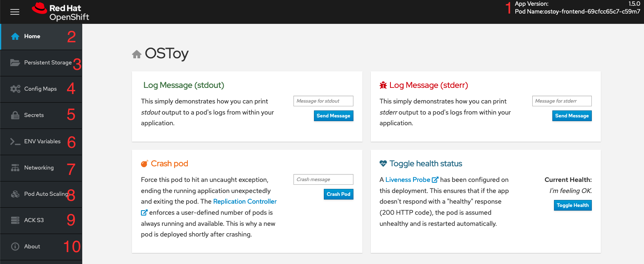The image size is (644, 264).
Task: Open the Pod Auto Scaling page
Action: (46, 194)
